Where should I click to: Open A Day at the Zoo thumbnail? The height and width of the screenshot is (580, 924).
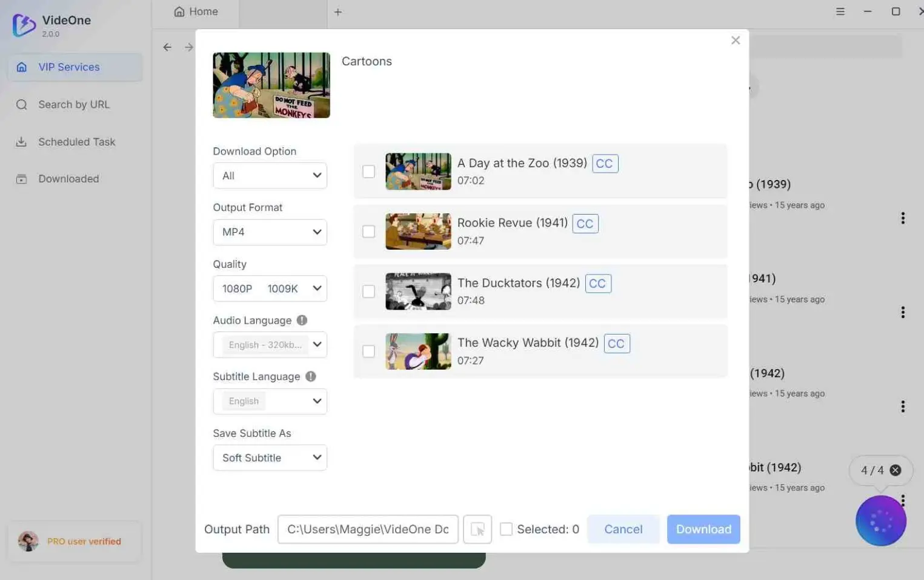pos(418,172)
